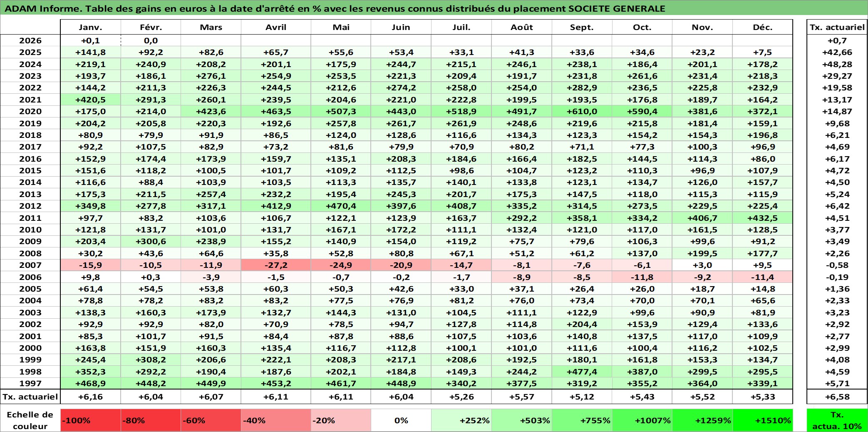Click the 2026 Févr. cell showing 0,0

click(151, 40)
